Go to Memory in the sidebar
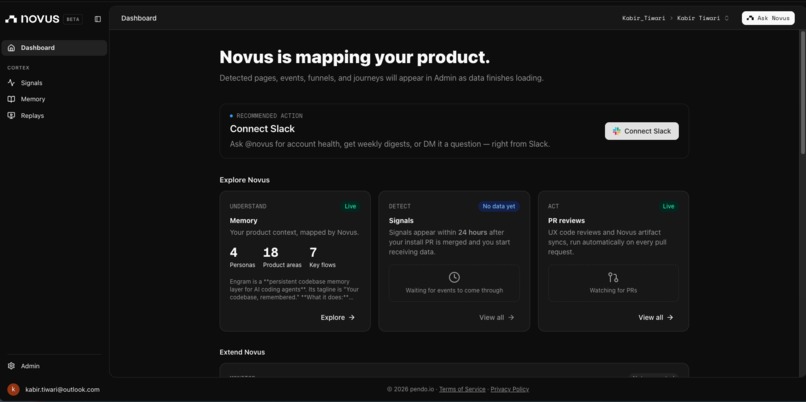 (x=54, y=99)
